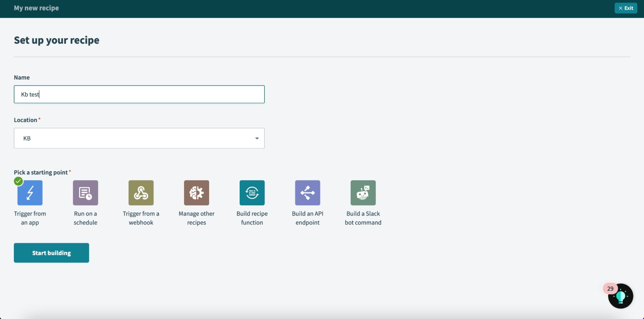Select the Trigger from an app icon
The width and height of the screenshot is (644, 319).
30,193
